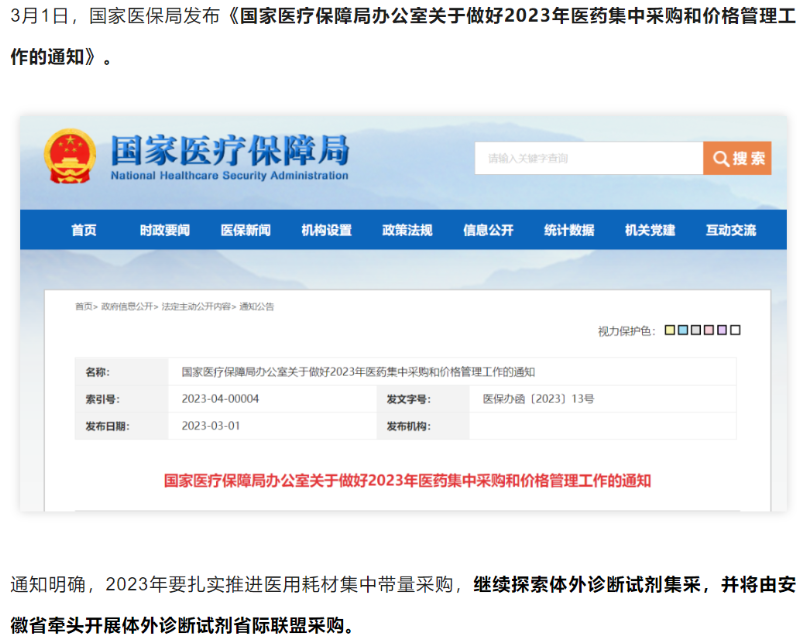The width and height of the screenshot is (812, 638).
Task: Select the pink eye-protection color swatch
Action: coord(709,330)
